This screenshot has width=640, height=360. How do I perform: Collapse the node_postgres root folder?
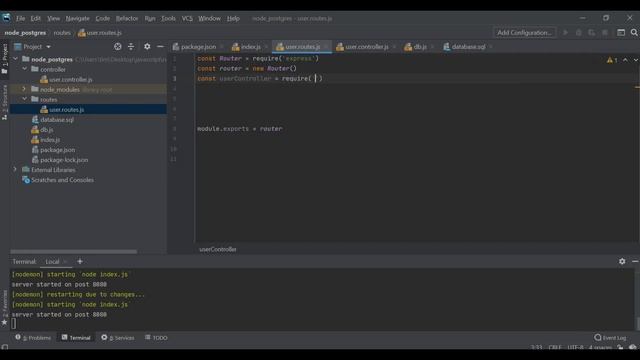[16, 59]
